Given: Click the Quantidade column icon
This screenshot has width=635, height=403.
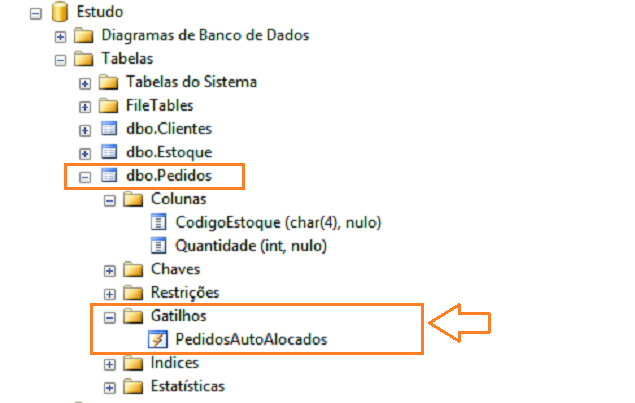Looking at the screenshot, I should click(158, 246).
